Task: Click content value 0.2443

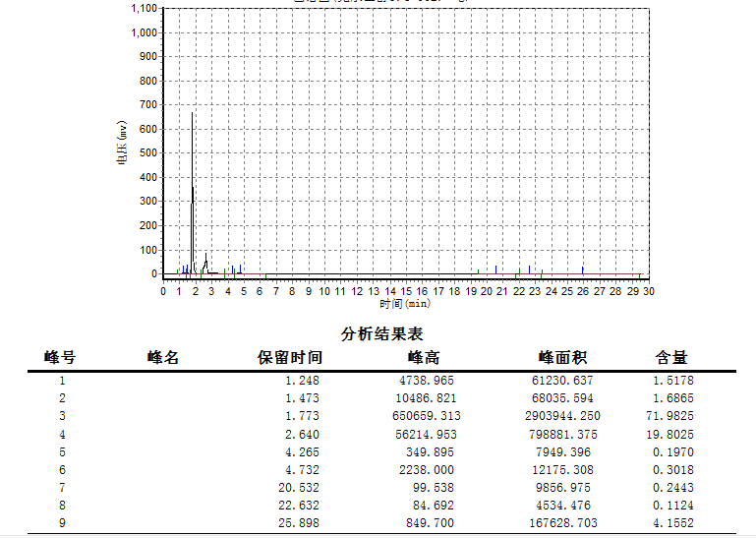Action: [x=673, y=487]
